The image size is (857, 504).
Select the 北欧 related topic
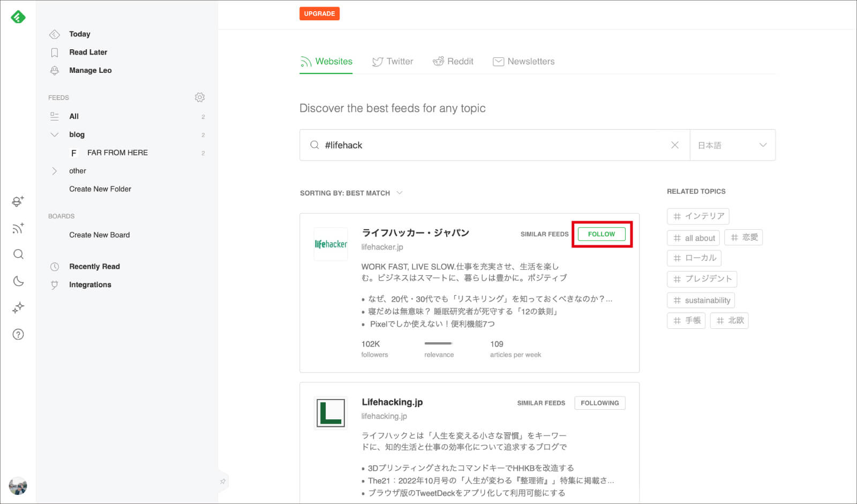[730, 321]
